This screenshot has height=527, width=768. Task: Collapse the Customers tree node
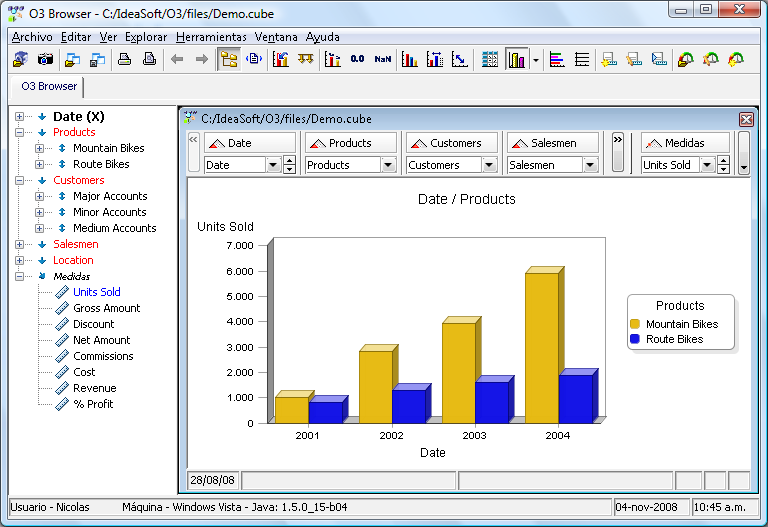point(19,180)
